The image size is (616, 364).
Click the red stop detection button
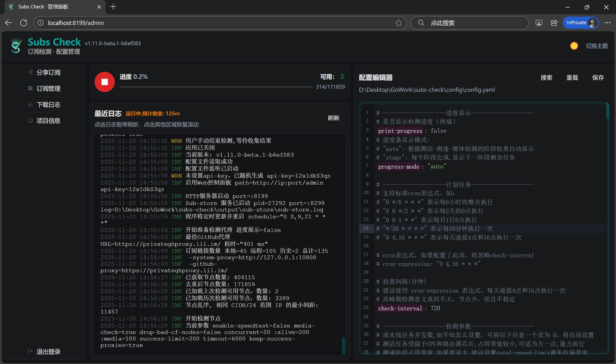[x=104, y=82]
